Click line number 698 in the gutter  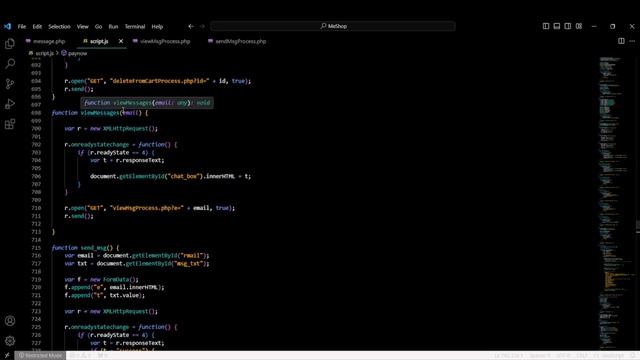coord(36,113)
